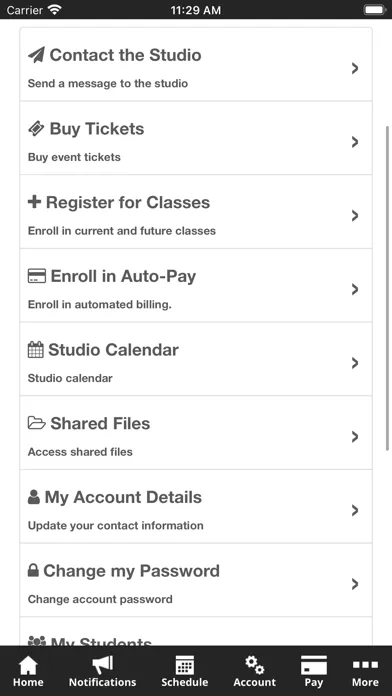Tap the credit card icon beside Enroll in Auto-Pay
The height and width of the screenshot is (696, 392).
(x=37, y=276)
